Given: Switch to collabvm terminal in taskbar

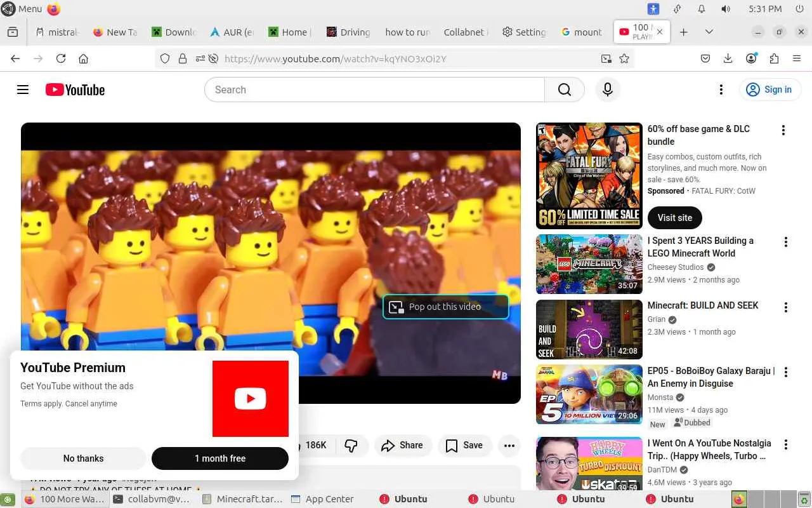Looking at the screenshot, I should [152, 499].
